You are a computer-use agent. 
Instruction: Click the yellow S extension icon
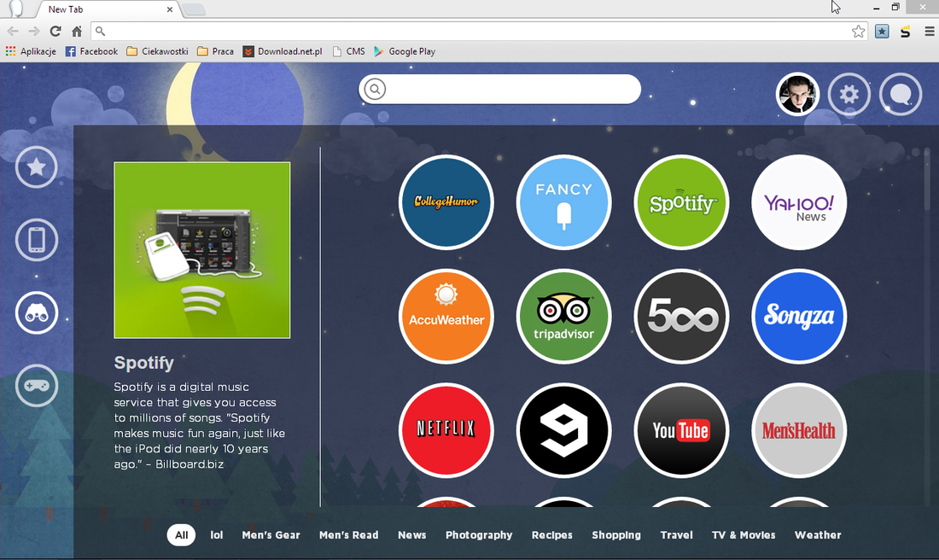point(905,31)
